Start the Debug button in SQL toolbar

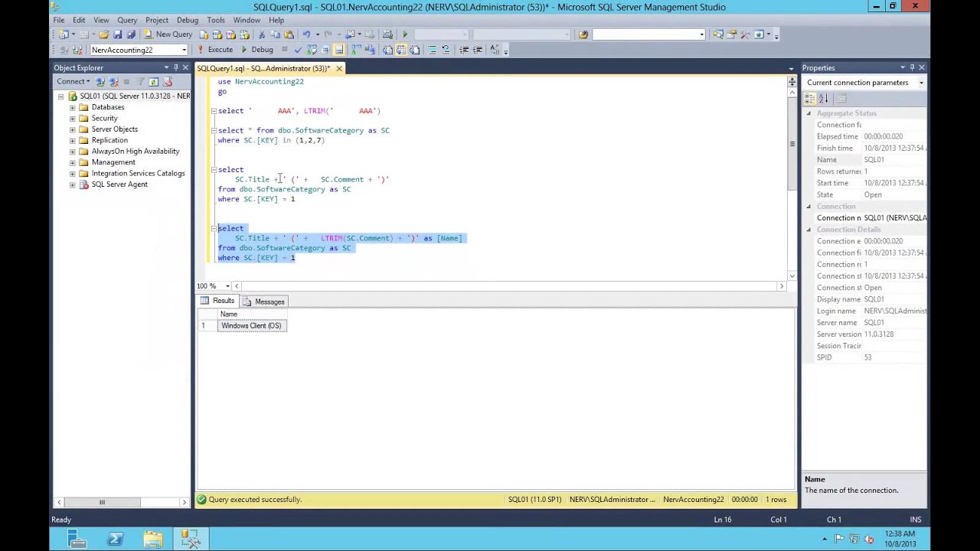pos(256,50)
